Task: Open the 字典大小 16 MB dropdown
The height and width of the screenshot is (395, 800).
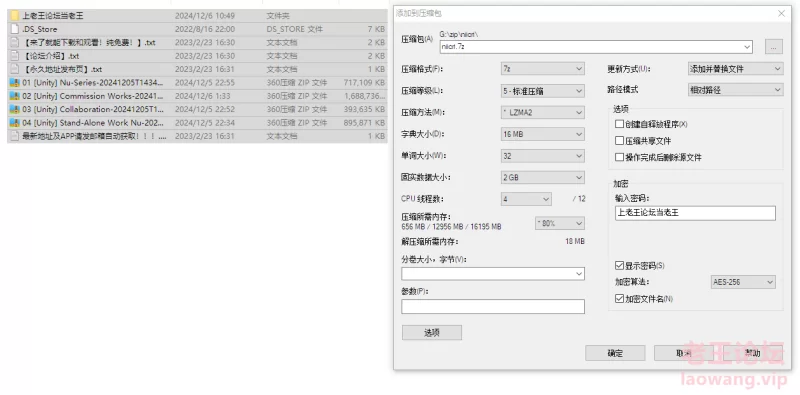Action: [543, 134]
